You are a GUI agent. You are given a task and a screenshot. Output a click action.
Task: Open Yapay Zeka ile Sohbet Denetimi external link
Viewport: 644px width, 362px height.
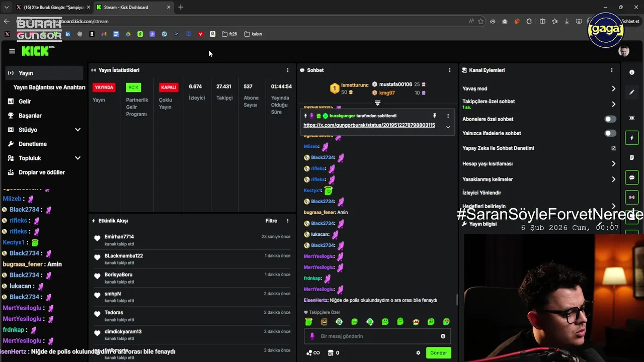[613, 148]
